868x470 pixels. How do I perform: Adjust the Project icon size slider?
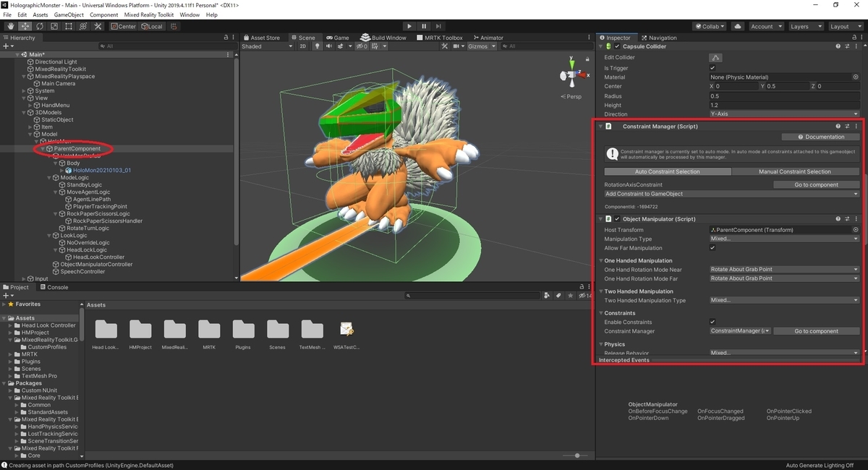(x=576, y=456)
